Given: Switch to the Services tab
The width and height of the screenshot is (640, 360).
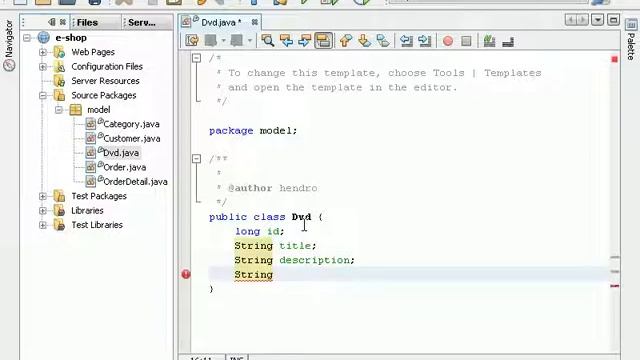Looking at the screenshot, I should (147, 22).
